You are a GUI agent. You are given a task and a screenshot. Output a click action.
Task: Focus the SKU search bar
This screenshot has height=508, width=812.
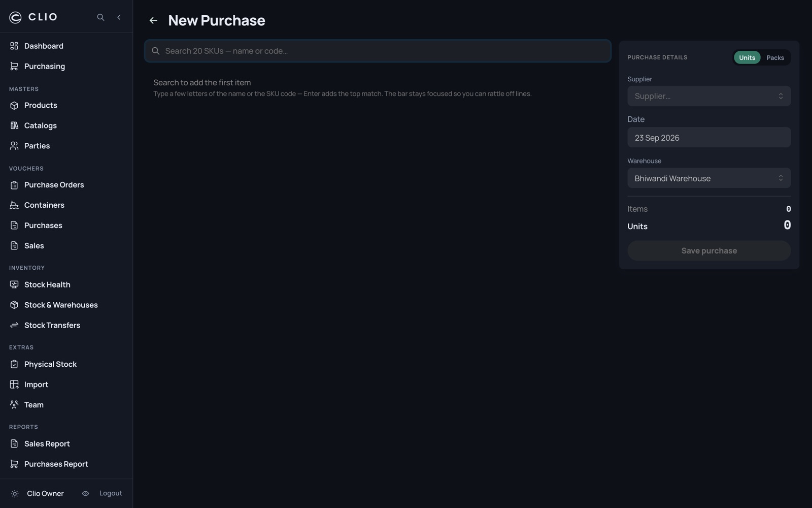[x=378, y=51]
